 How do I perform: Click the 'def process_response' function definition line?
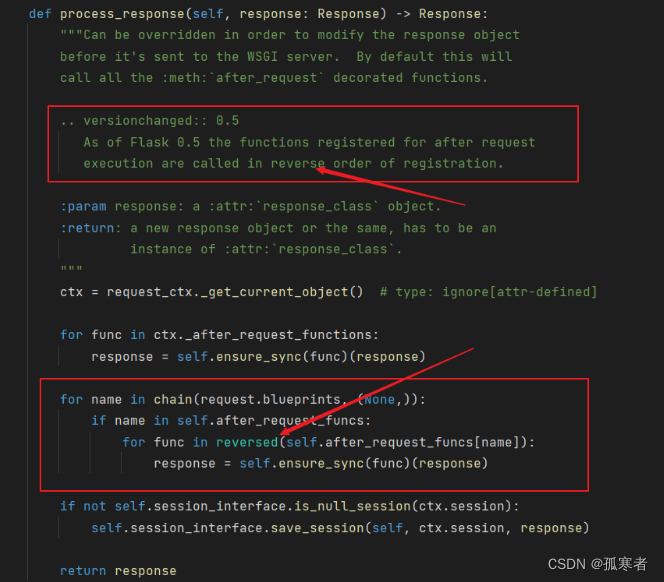(258, 14)
